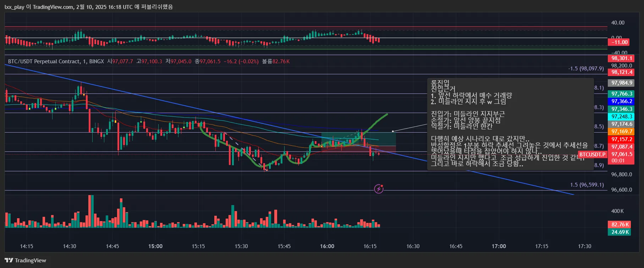Click the cyan 97,248.3 price label
644x268 pixels.
pos(622,117)
